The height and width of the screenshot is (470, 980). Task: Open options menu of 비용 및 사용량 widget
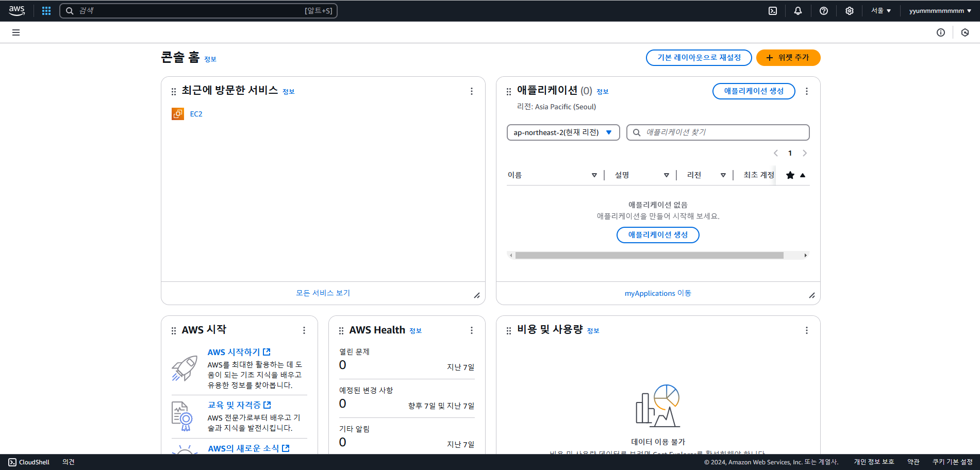(807, 330)
